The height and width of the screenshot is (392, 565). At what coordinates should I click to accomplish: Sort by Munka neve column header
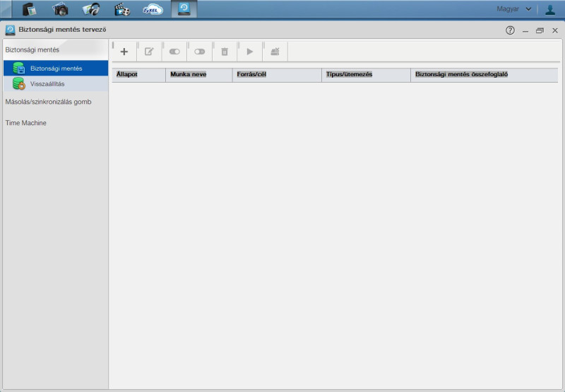point(199,75)
